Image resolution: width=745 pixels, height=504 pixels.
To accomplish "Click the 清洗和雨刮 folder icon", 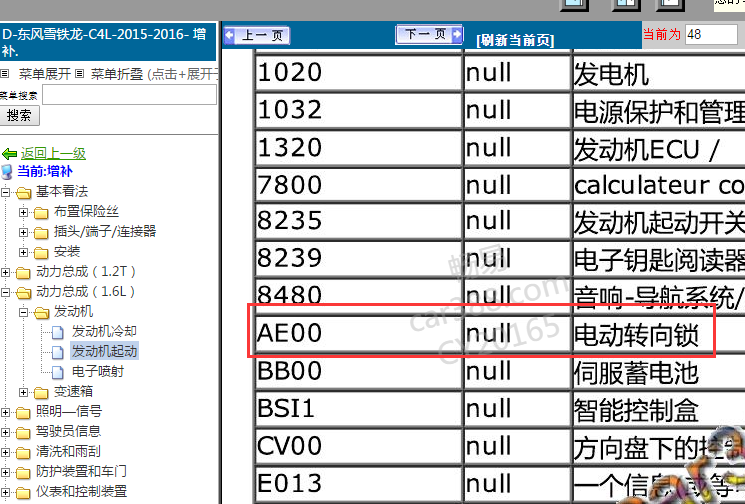I will 23,452.
